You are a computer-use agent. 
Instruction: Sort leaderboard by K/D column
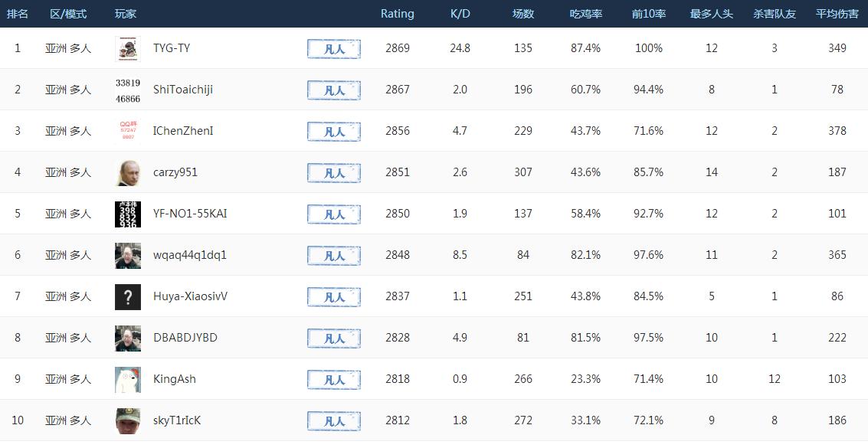pos(460,14)
